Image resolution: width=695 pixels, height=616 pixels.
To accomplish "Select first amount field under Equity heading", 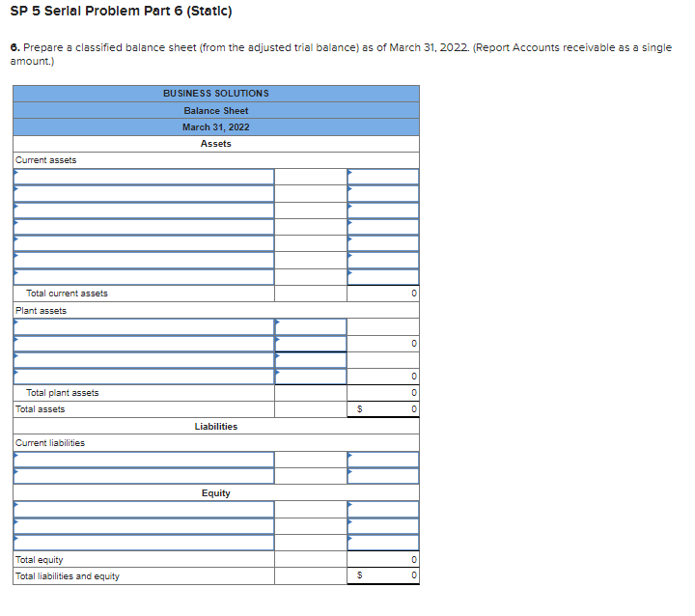I will pos(383,509).
